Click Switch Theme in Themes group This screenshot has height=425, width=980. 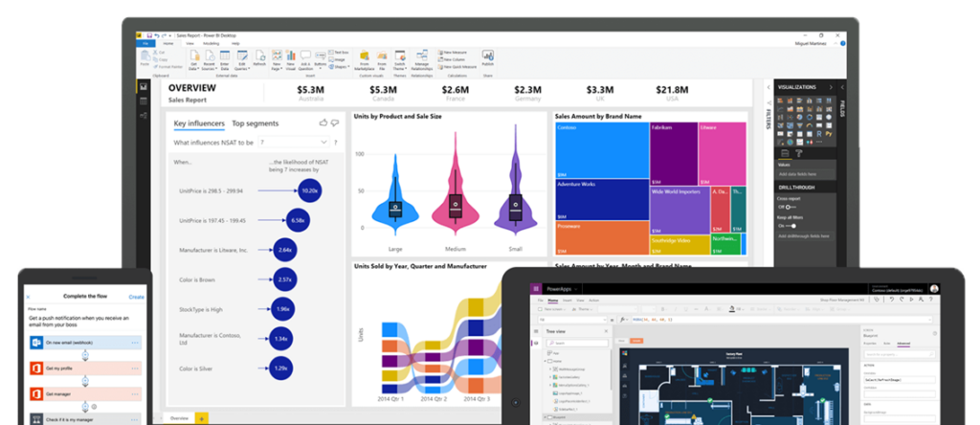click(400, 59)
